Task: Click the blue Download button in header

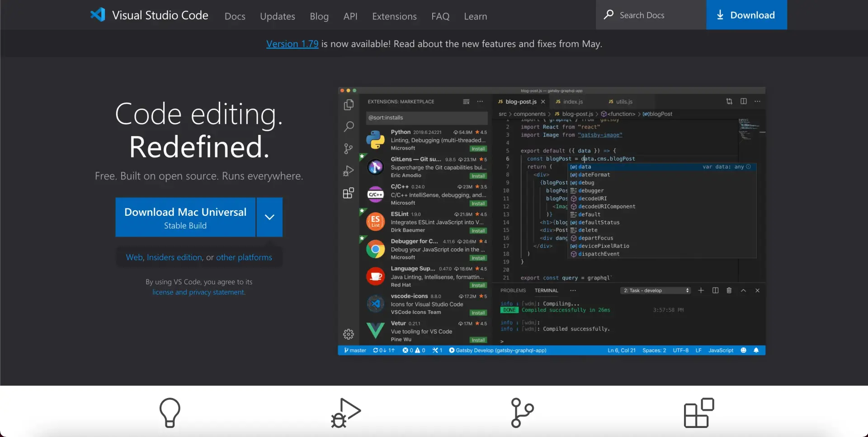Action: click(x=746, y=15)
